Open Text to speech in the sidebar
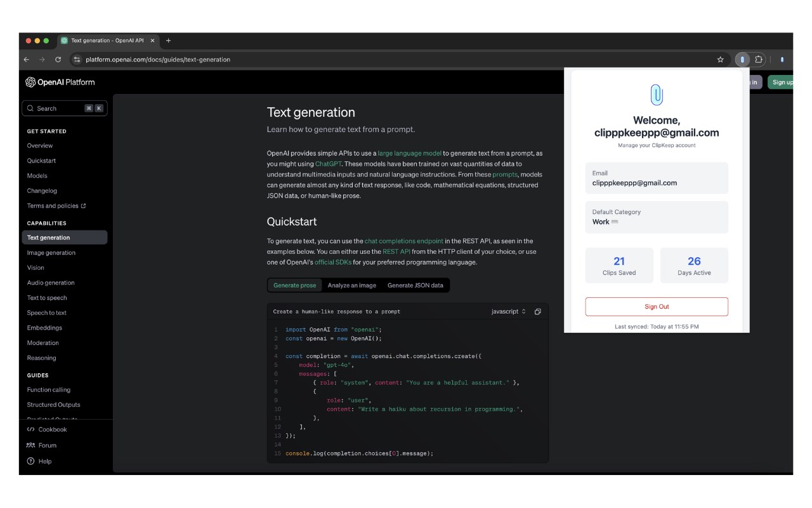This screenshot has height=508, width=812. coord(47,298)
